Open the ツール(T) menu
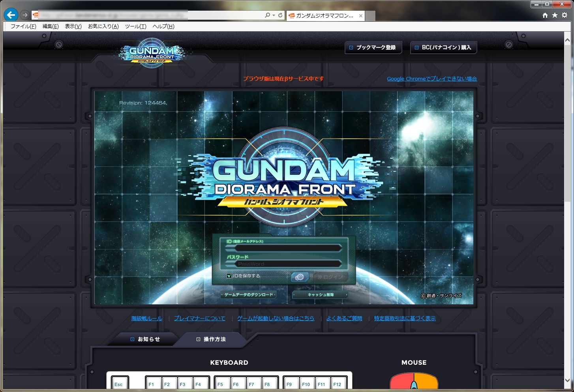Image resolution: width=574 pixels, height=392 pixels. pos(135,26)
